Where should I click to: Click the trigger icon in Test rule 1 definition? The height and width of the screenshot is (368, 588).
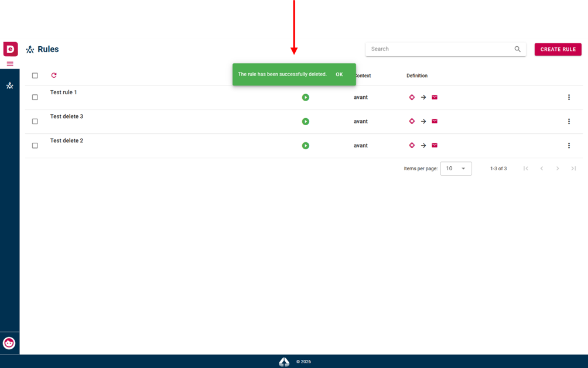[x=412, y=98]
